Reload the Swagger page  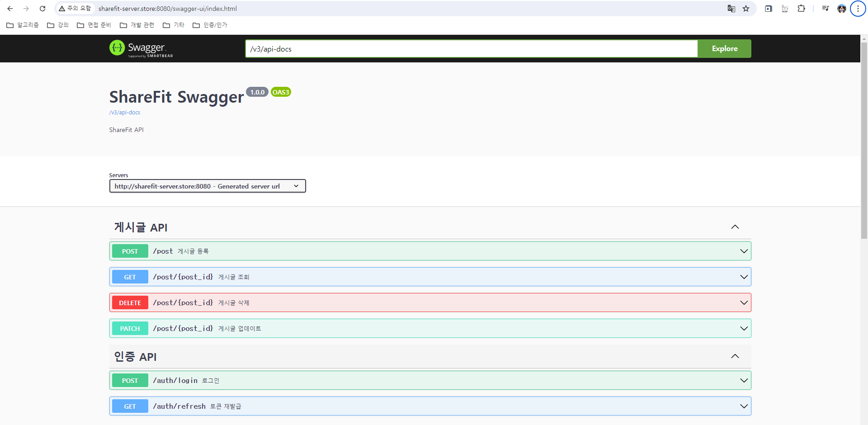(42, 9)
